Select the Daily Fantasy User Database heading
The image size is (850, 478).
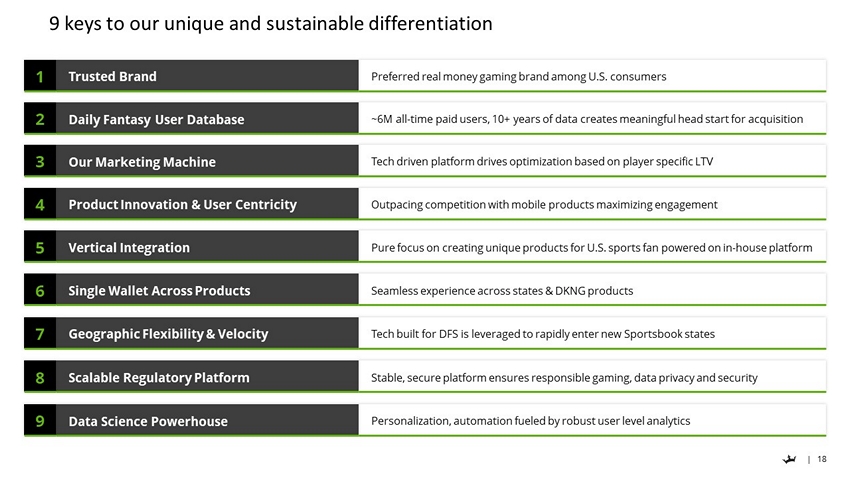tap(156, 120)
